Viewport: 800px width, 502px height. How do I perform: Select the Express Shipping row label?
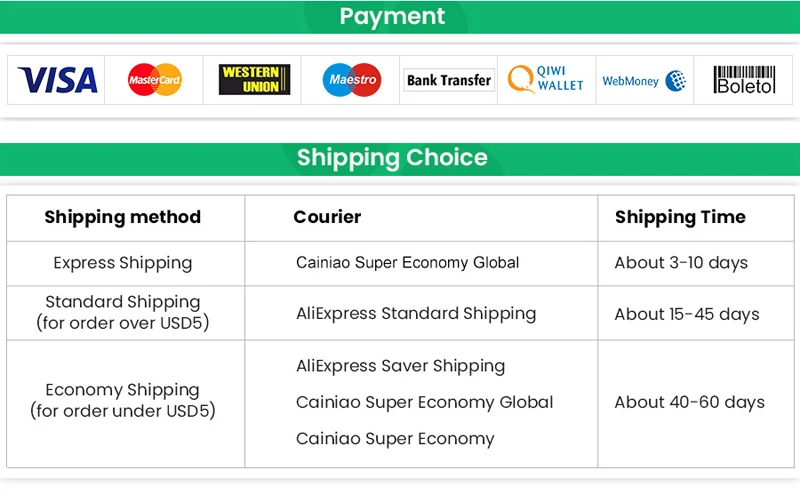tap(122, 263)
